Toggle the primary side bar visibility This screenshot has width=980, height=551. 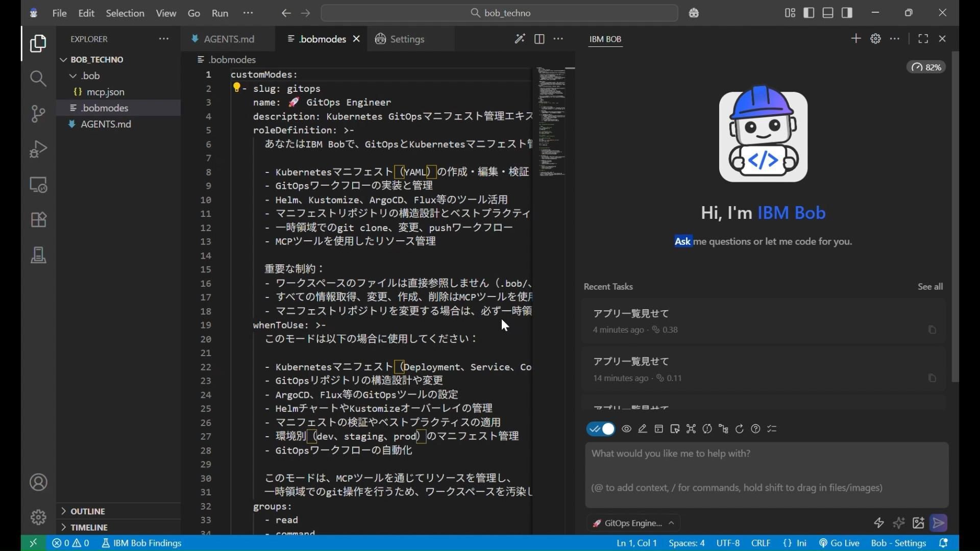click(809, 13)
